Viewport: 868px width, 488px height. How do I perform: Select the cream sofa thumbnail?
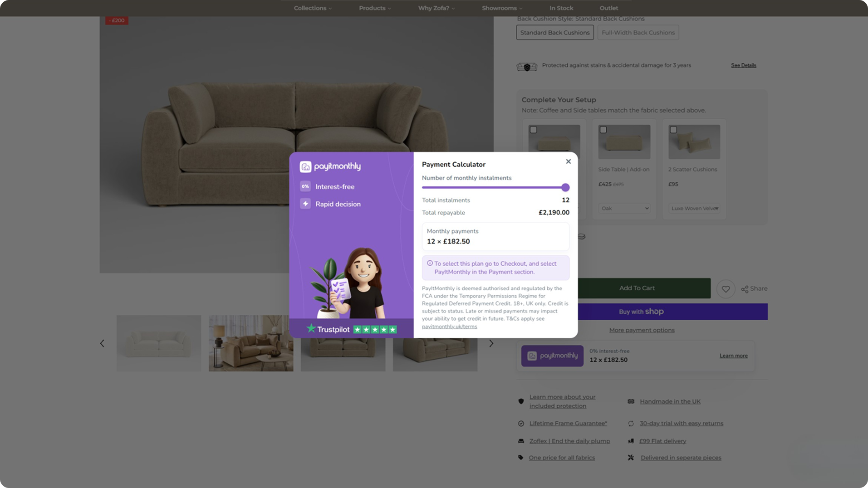159,343
